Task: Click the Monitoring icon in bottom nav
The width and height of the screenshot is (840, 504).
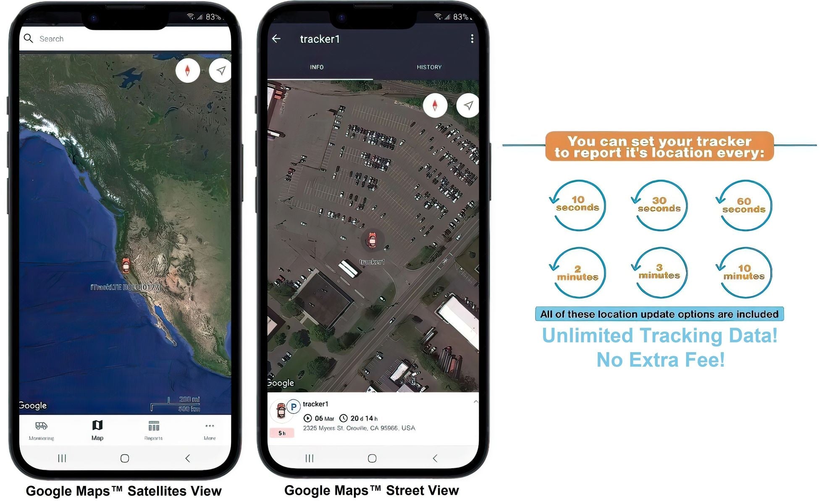Action: tap(41, 429)
